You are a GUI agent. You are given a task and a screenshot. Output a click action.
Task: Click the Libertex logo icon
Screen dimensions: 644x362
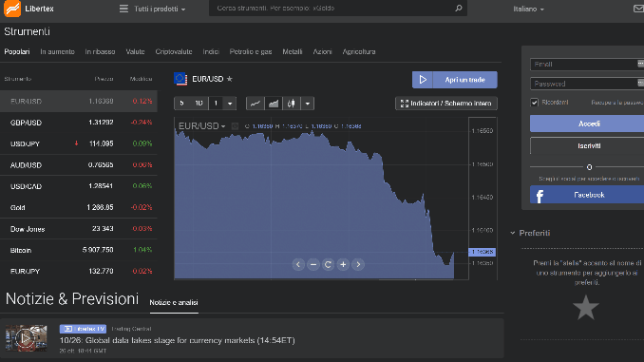(x=12, y=9)
